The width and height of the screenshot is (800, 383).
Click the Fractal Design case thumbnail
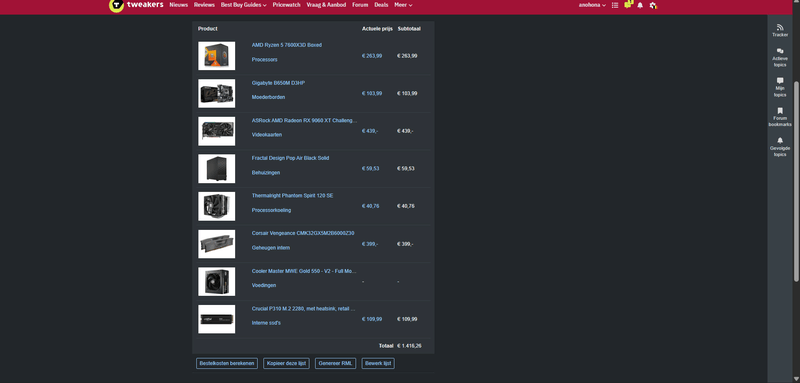tap(217, 168)
